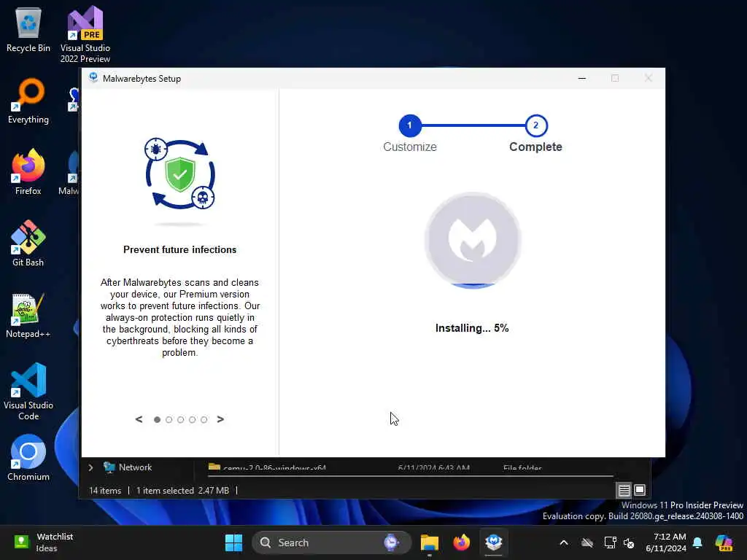The image size is (747, 560).
Task: Open Visual Studio 2022 Preview shortcut
Action: [85, 34]
